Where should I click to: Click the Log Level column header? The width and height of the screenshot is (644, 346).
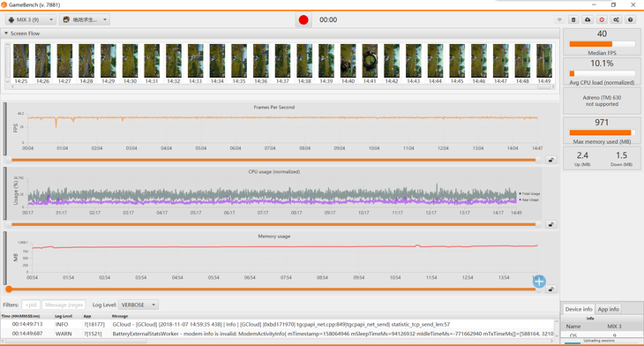click(x=64, y=316)
